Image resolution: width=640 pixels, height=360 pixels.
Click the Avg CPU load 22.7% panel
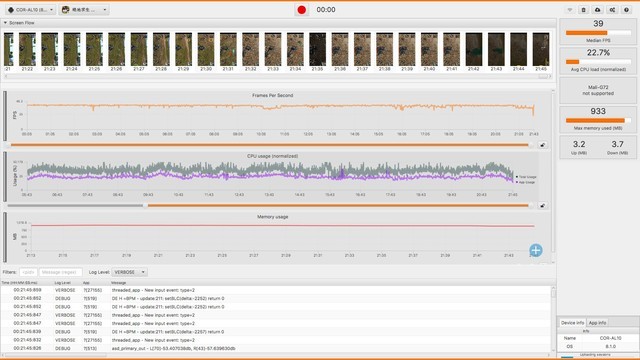[x=598, y=60]
